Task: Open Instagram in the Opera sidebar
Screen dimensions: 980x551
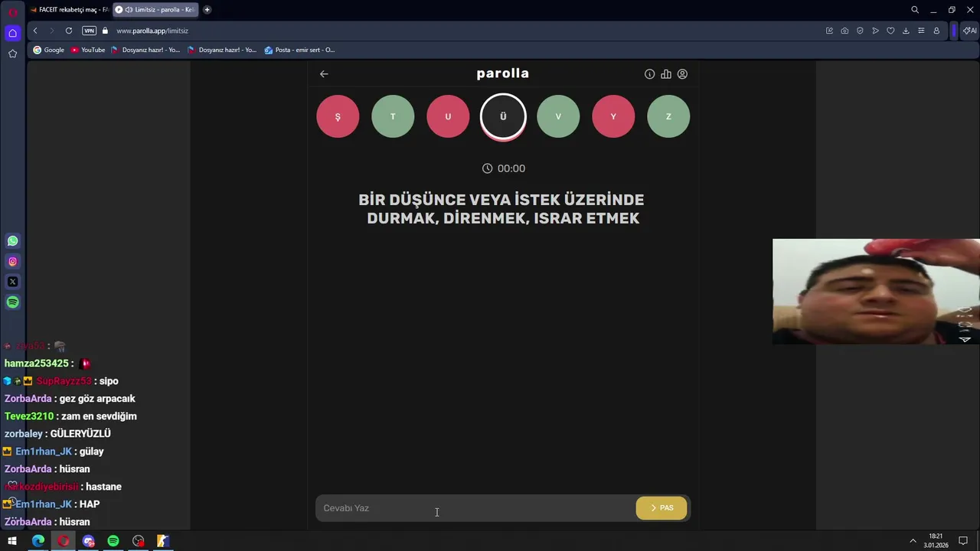Action: (12, 262)
